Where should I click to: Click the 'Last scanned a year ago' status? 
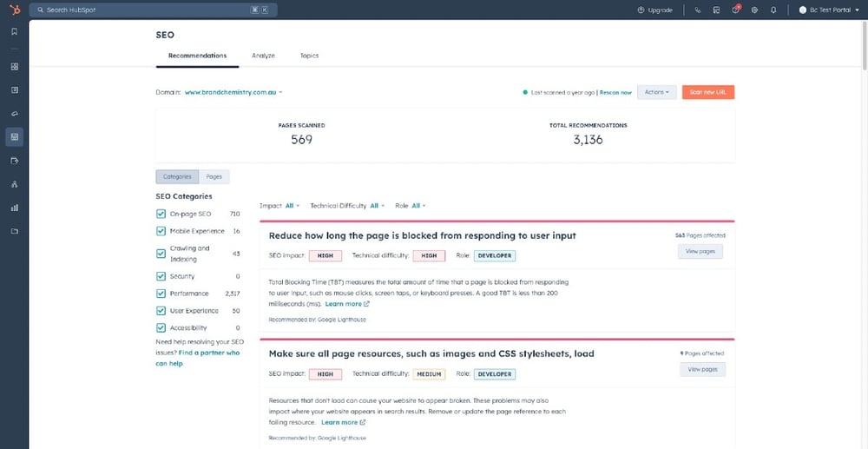tap(563, 92)
